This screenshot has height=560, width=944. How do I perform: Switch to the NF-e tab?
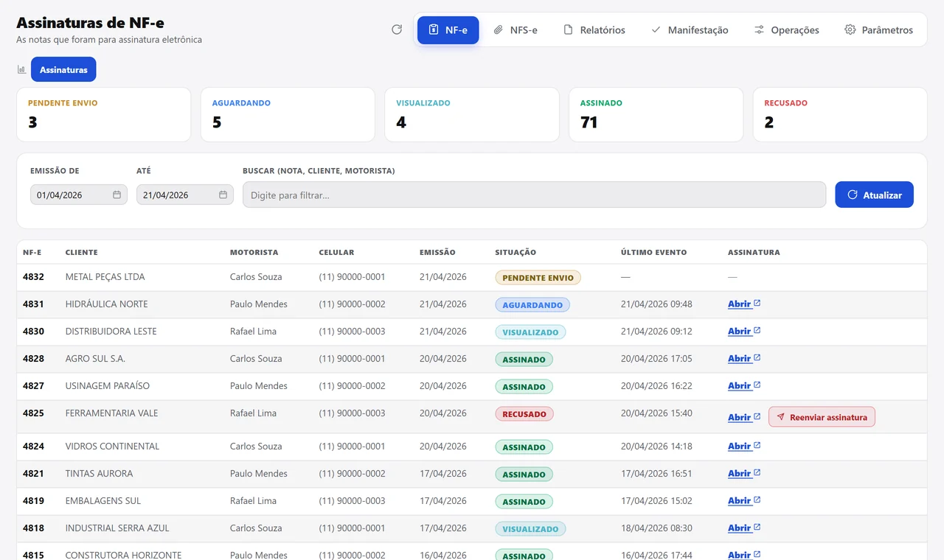[448, 30]
